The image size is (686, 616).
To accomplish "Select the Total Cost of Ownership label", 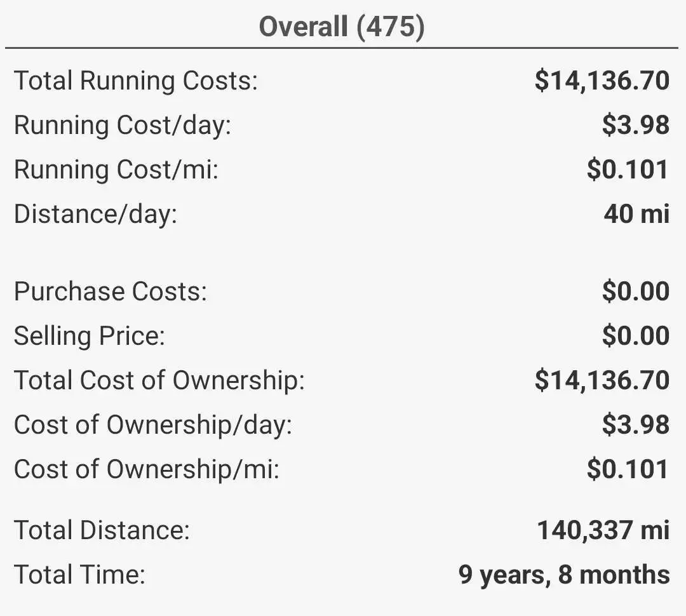I will [x=159, y=380].
